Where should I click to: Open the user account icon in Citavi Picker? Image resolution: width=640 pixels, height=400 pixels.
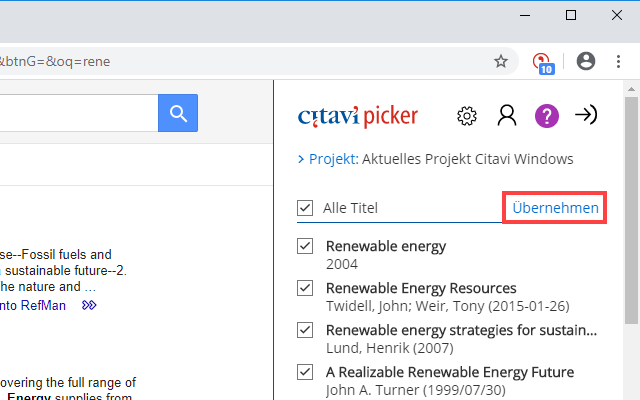point(507,116)
